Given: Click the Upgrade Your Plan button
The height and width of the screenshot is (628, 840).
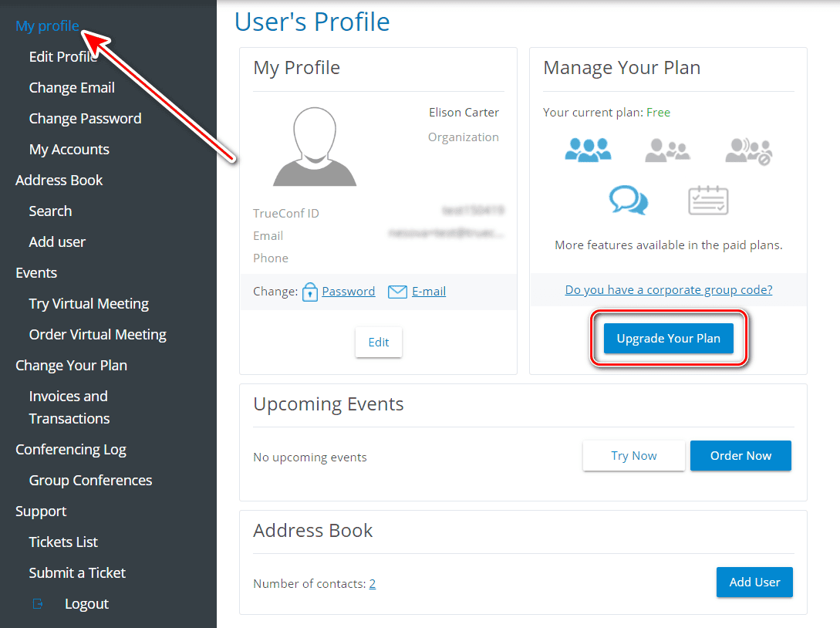Looking at the screenshot, I should pos(669,339).
